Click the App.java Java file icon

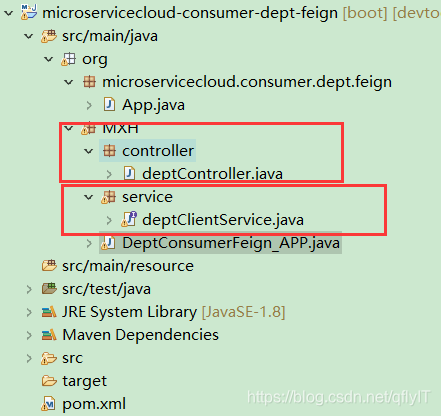tap(109, 104)
